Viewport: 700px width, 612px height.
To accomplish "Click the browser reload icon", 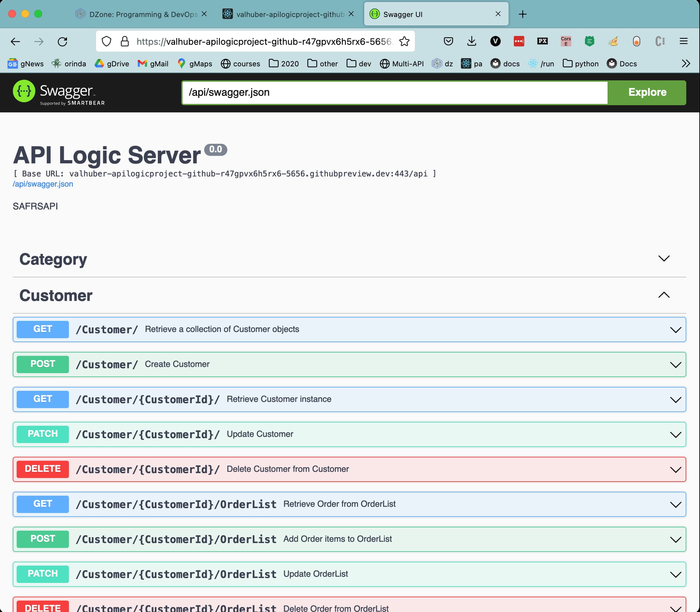I will click(x=62, y=42).
